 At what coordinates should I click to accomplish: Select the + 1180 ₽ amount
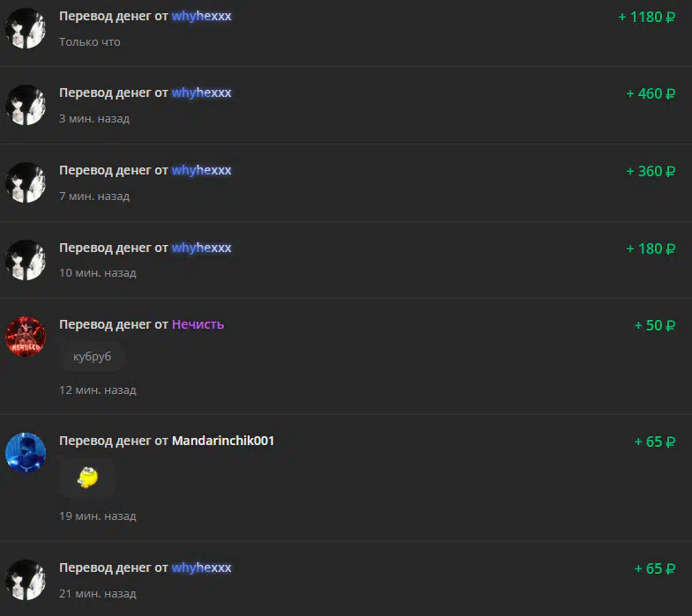click(646, 18)
